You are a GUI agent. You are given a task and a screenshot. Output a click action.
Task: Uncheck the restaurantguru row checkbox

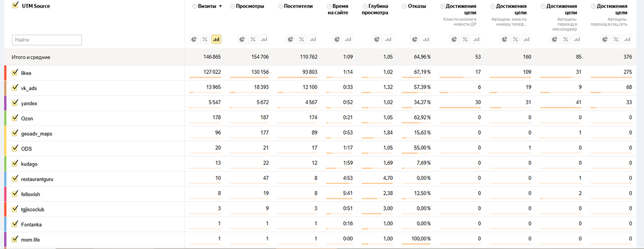tap(15, 179)
